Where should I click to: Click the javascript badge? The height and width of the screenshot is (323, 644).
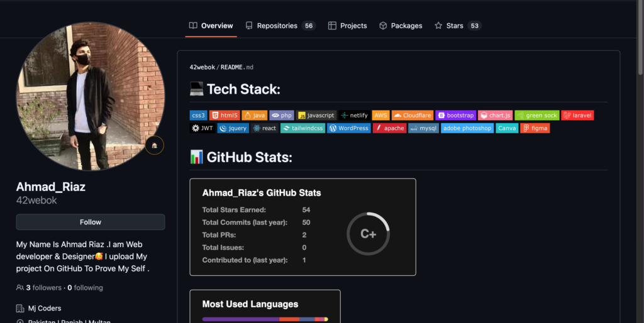316,116
